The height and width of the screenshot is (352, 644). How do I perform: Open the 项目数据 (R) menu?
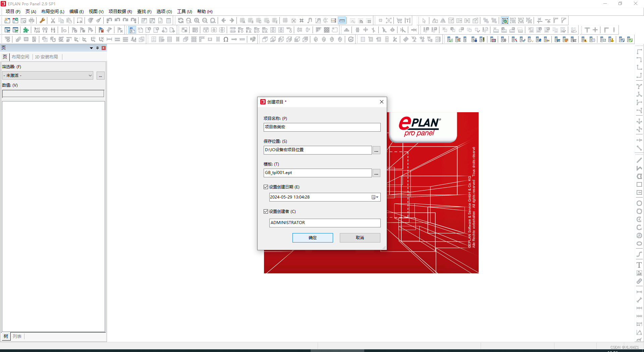pyautogui.click(x=120, y=11)
